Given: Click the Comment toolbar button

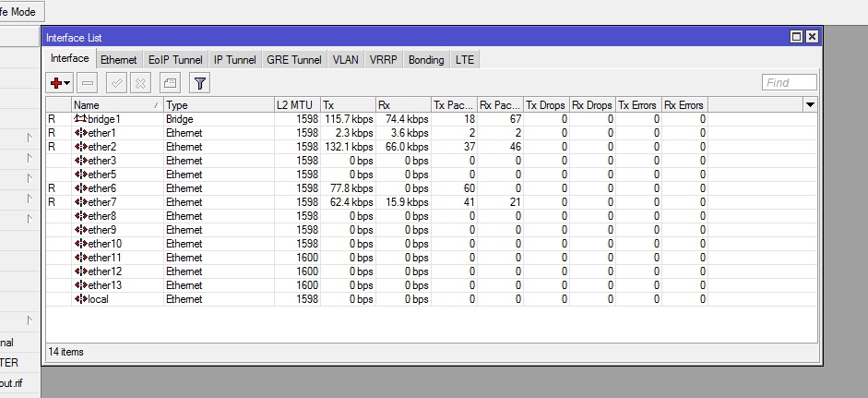Looking at the screenshot, I should coord(170,83).
